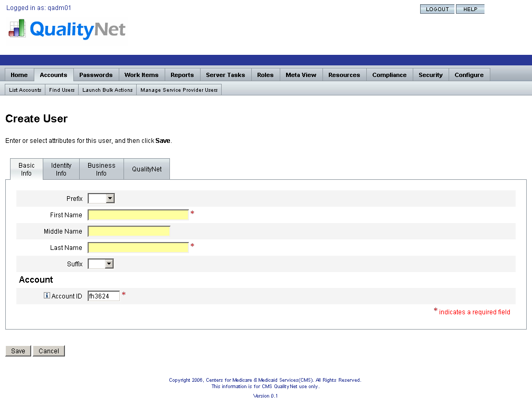This screenshot has width=532, height=415.
Task: Open the Security menu
Action: [431, 75]
